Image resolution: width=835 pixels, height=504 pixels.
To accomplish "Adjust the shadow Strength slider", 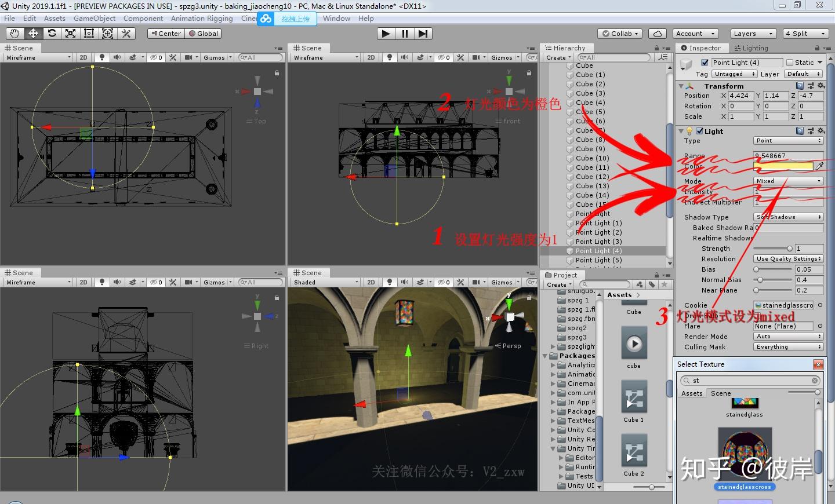I will tap(774, 249).
